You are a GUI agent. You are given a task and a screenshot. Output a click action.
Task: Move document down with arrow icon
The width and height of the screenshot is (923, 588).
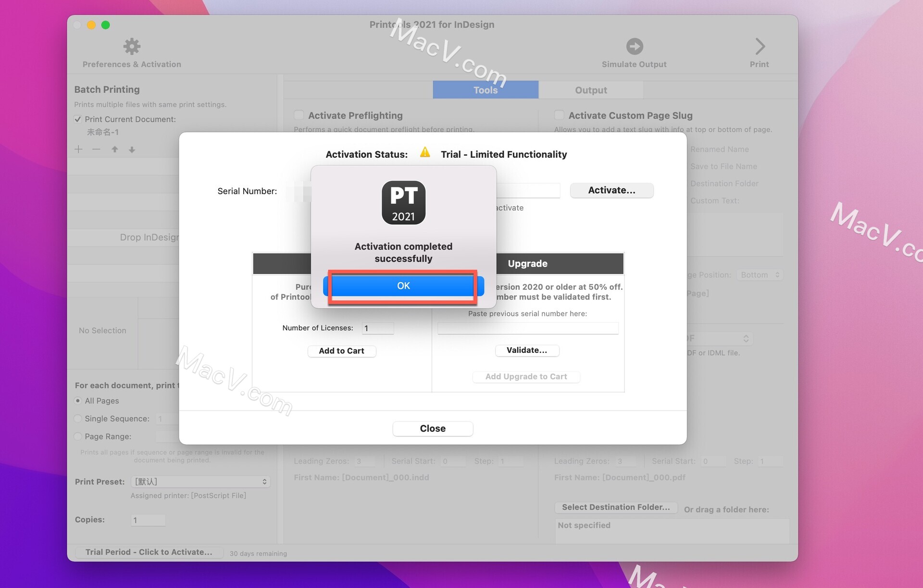(132, 150)
